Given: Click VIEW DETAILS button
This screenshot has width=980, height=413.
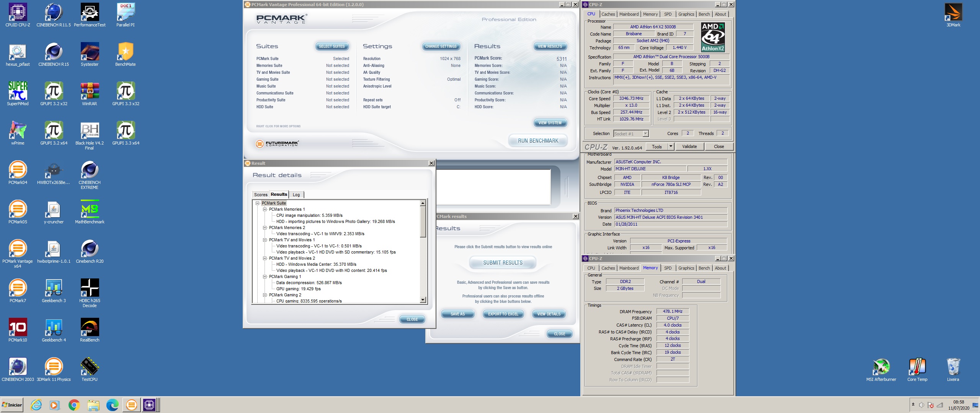Looking at the screenshot, I should click(549, 314).
